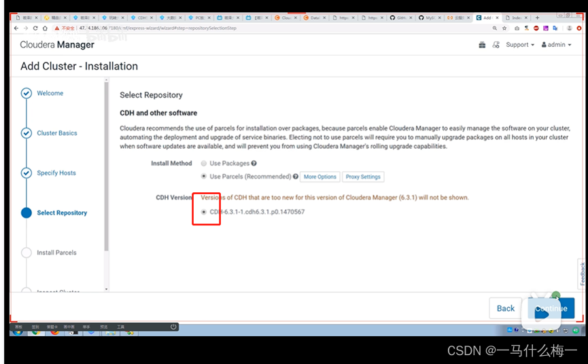Select the CDH-6.3.1-1.cdh6.3.1.p0.1470567 radio button
The height and width of the screenshot is (364, 588).
[x=204, y=212]
